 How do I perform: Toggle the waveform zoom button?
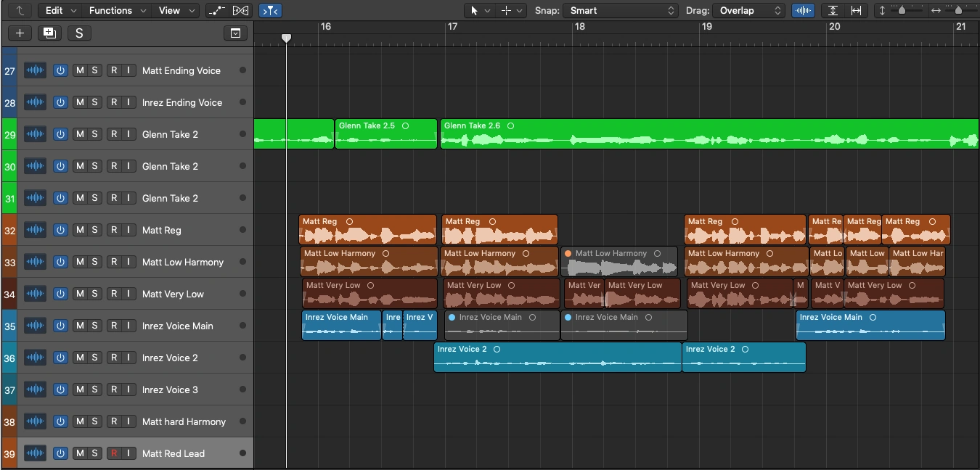point(803,10)
